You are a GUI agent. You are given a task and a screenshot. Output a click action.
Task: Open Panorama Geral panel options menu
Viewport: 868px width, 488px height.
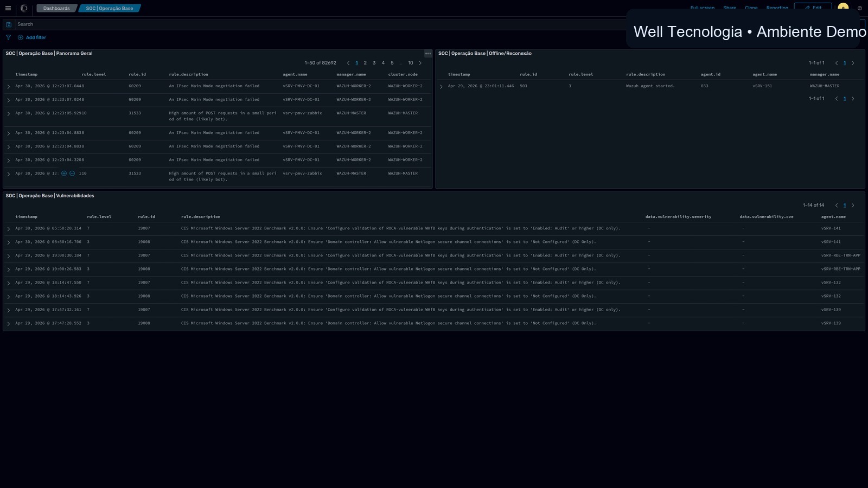click(x=428, y=53)
